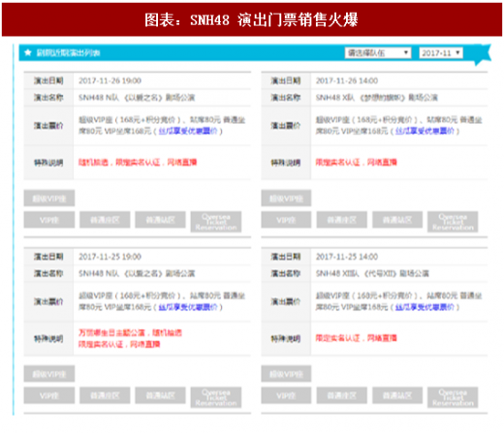The height and width of the screenshot is (433, 504).
Task: Open the team selection dropdown
Action: pos(378,52)
